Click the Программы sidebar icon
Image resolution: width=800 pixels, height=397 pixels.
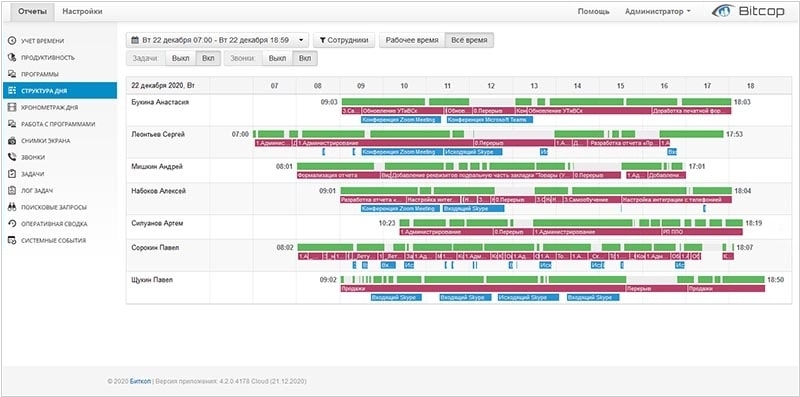pyautogui.click(x=12, y=74)
